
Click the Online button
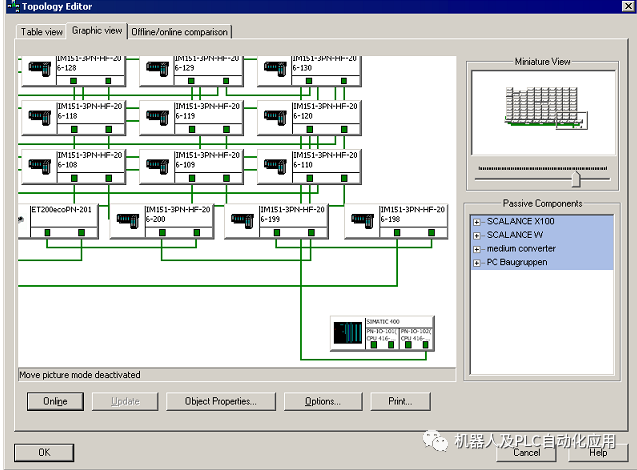[55, 401]
